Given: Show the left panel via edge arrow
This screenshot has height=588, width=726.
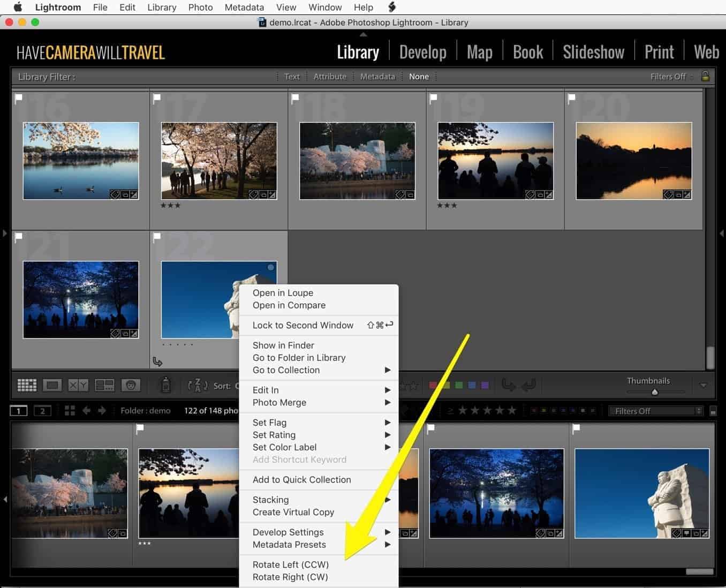Looking at the screenshot, I should 4,233.
